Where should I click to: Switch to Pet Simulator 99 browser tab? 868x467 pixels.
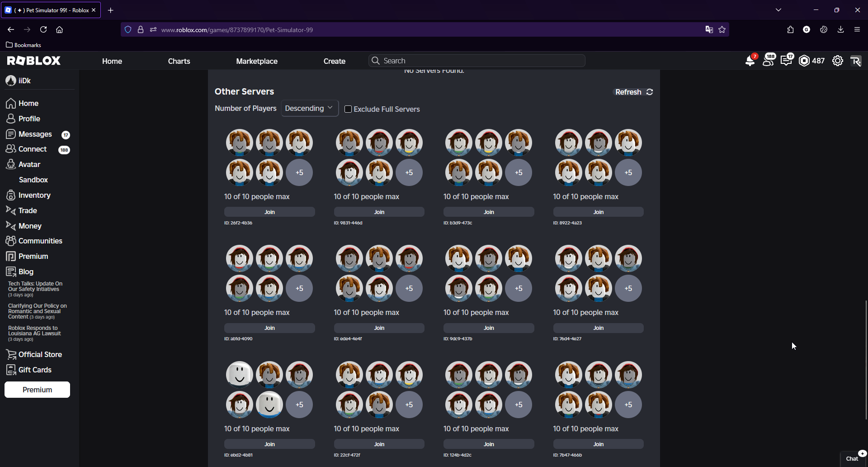tap(51, 10)
